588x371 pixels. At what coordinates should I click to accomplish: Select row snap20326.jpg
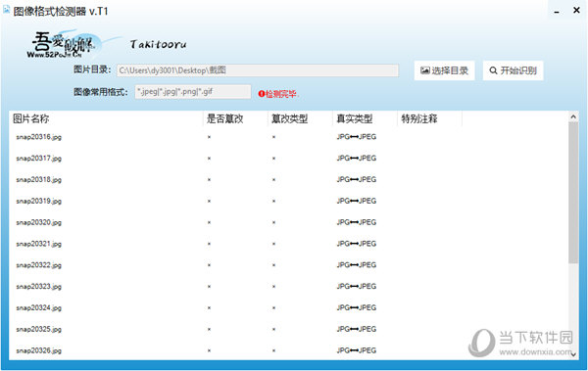(x=289, y=350)
